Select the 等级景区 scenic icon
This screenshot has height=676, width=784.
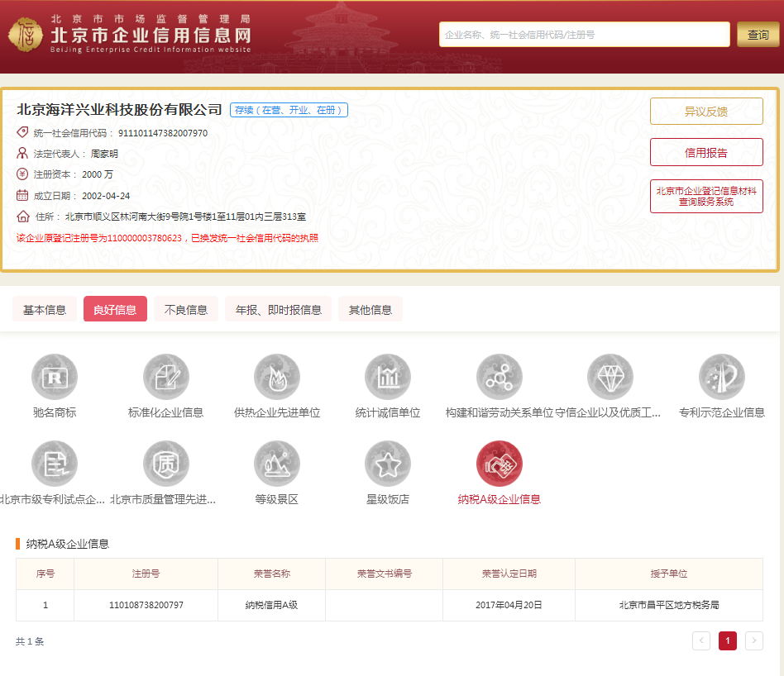(277, 464)
